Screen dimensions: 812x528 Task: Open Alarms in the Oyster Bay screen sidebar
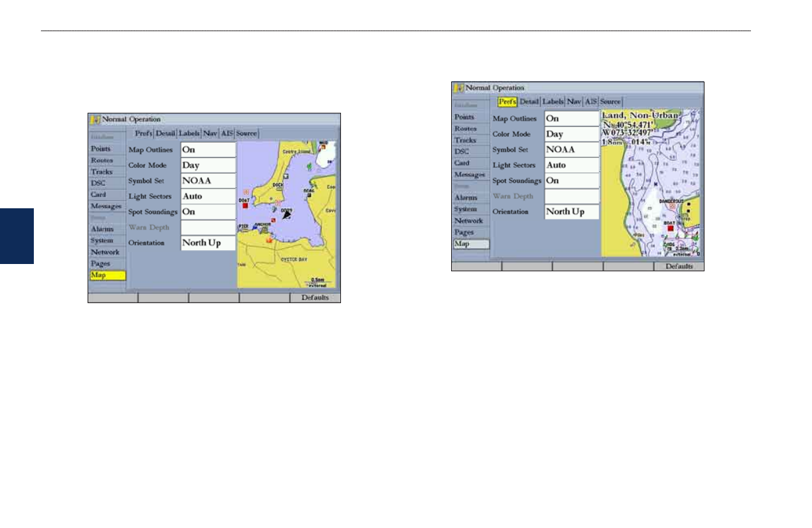[107, 229]
